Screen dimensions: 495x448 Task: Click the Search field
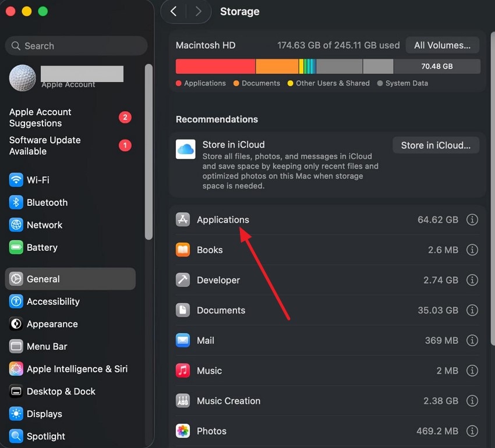click(x=76, y=45)
